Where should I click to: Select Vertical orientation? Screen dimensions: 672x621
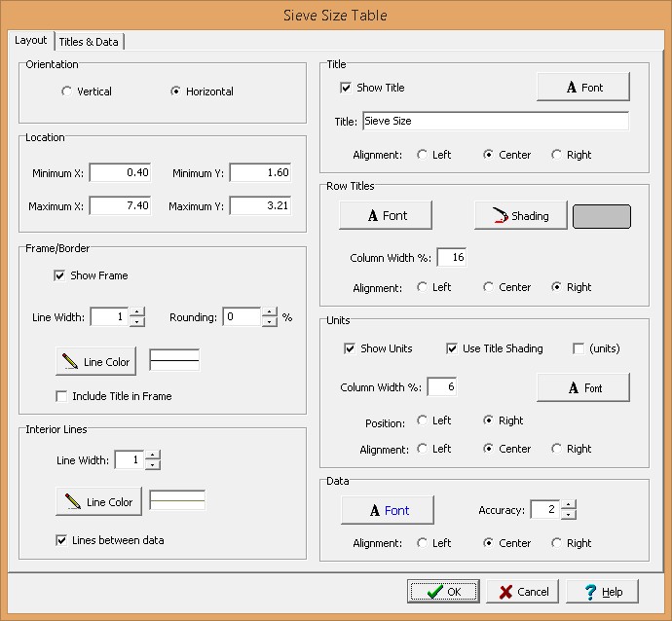[66, 91]
